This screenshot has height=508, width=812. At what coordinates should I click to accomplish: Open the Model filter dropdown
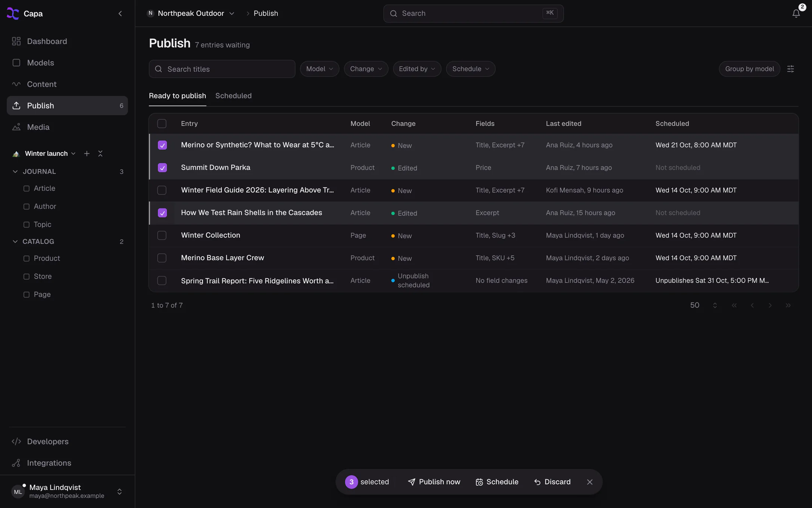pos(320,69)
